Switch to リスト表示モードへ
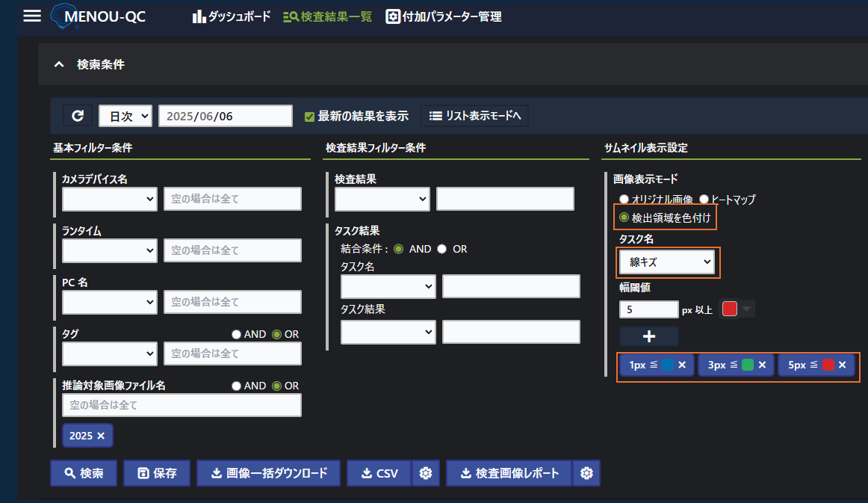The width and height of the screenshot is (868, 503). (475, 116)
